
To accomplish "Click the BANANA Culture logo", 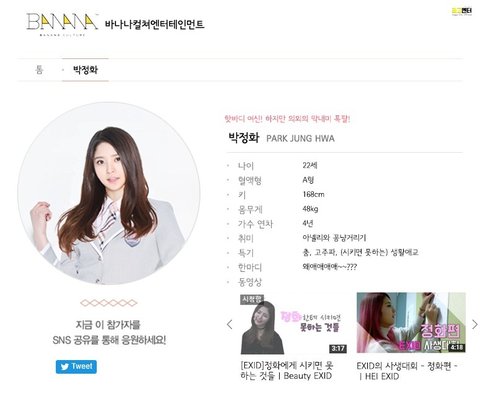I will pyautogui.click(x=62, y=24).
